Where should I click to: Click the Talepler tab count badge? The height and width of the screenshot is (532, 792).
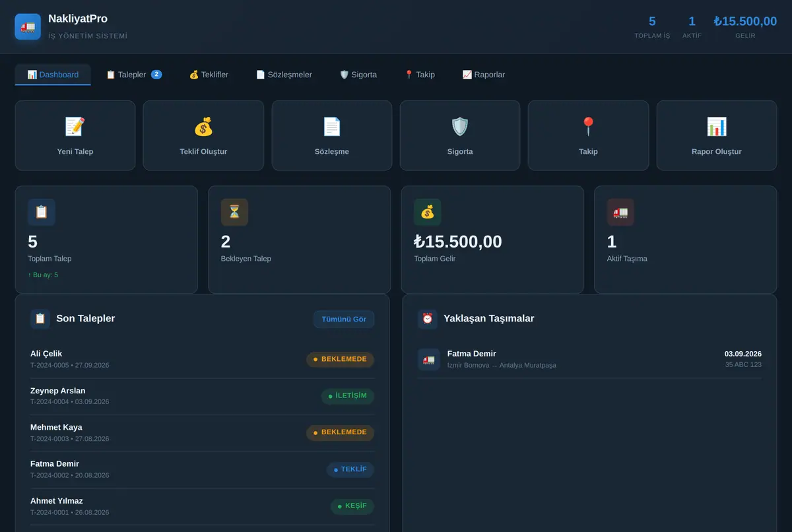156,75
